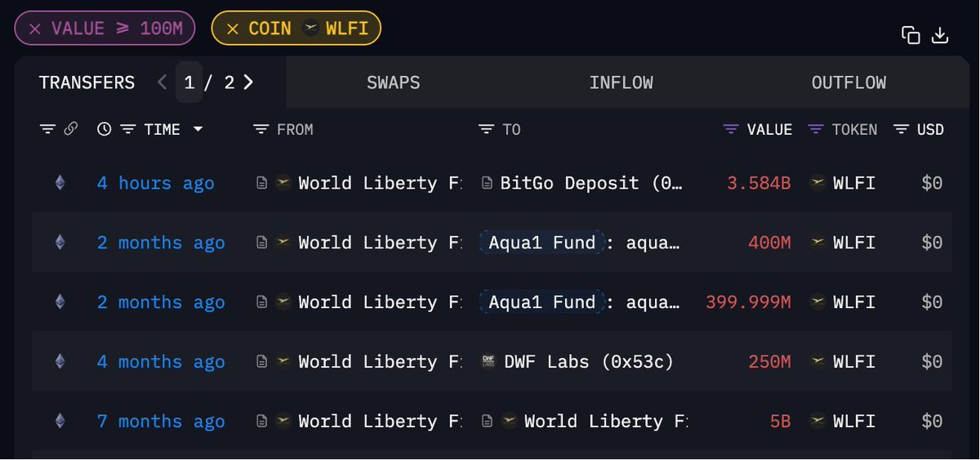Image resolution: width=980 pixels, height=460 pixels.
Task: Toggle the purple TOKEN filter icon
Action: click(x=816, y=129)
